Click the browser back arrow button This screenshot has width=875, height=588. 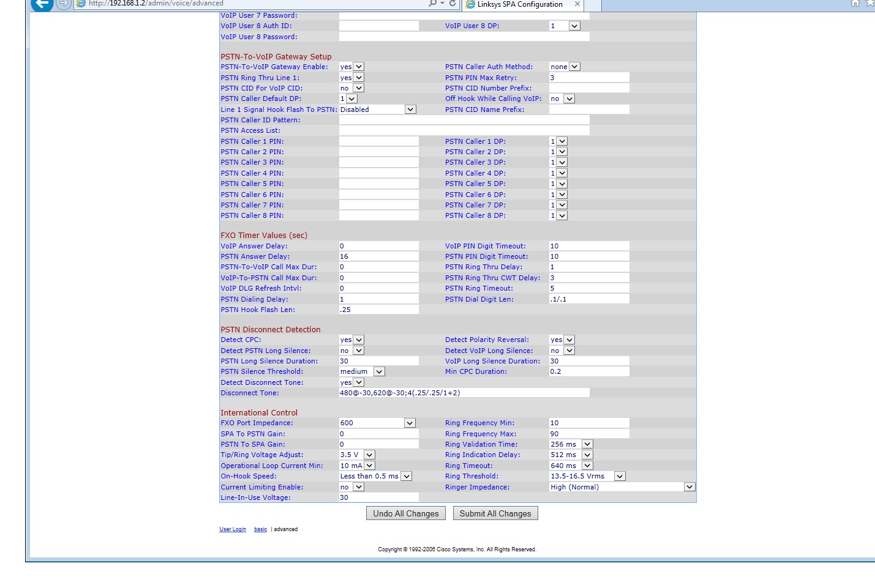pos(42,4)
